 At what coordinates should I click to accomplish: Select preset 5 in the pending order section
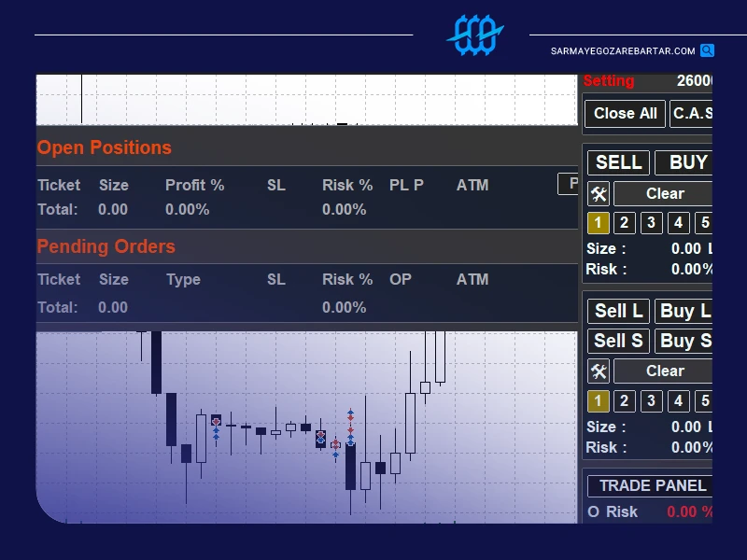(704, 401)
